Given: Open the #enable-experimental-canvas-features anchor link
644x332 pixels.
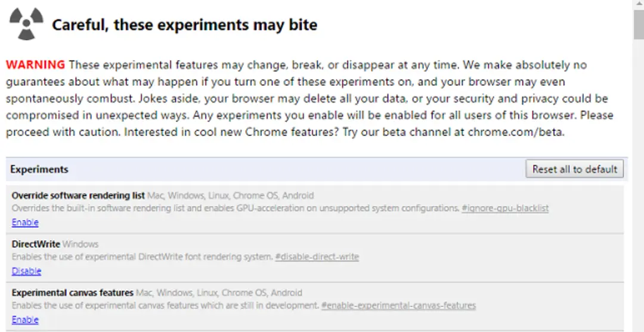Looking at the screenshot, I should click(399, 305).
